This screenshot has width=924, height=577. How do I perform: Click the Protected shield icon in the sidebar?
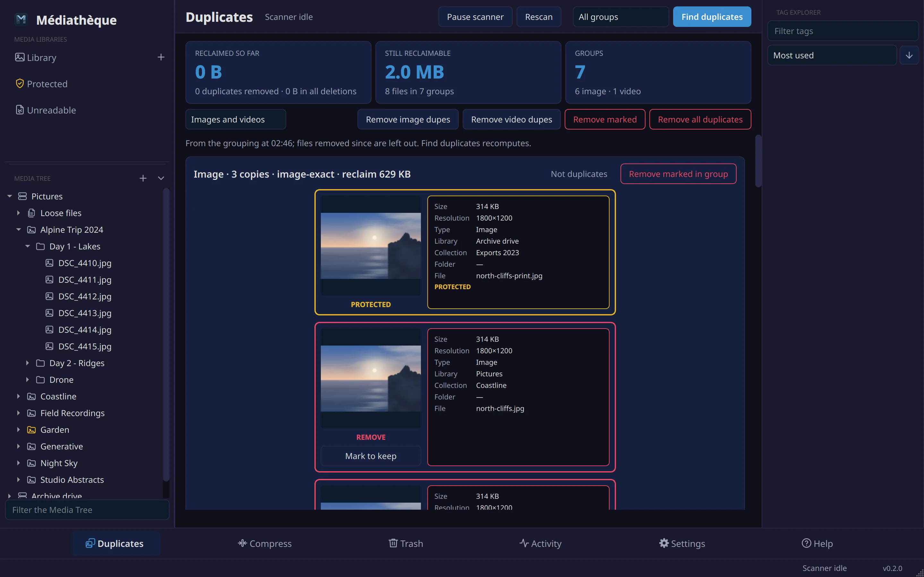pyautogui.click(x=20, y=84)
